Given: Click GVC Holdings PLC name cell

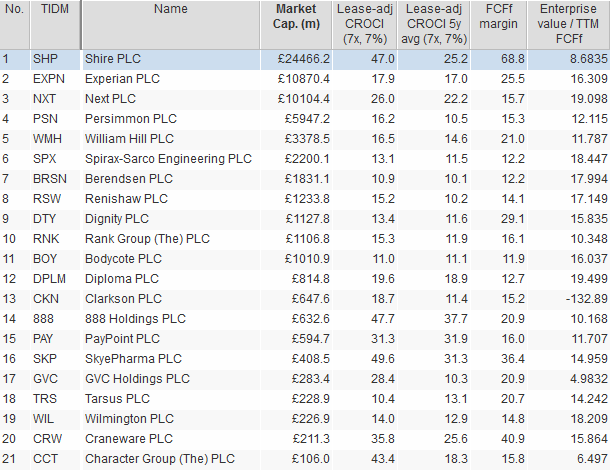Looking at the screenshot, I should 171,379.
